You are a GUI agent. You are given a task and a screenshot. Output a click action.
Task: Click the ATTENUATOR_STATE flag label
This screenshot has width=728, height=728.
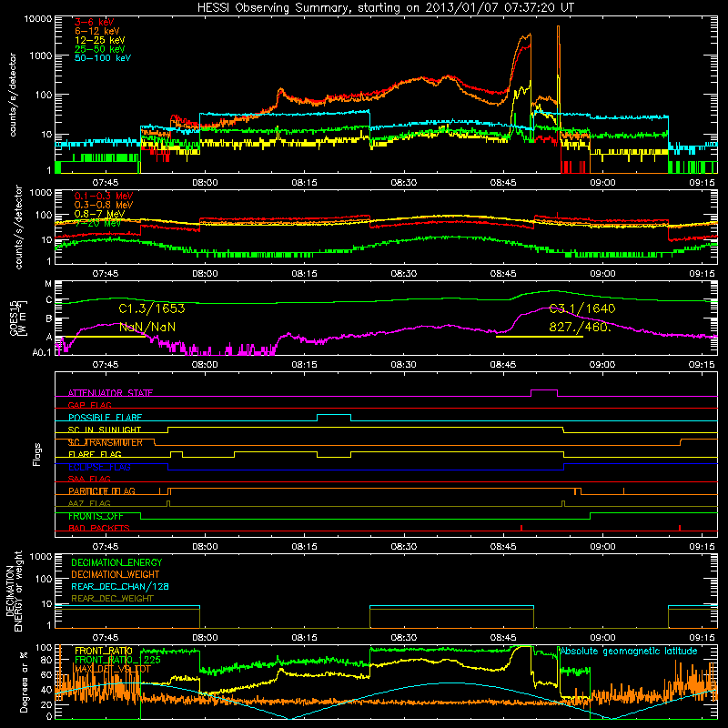pyautogui.click(x=110, y=393)
